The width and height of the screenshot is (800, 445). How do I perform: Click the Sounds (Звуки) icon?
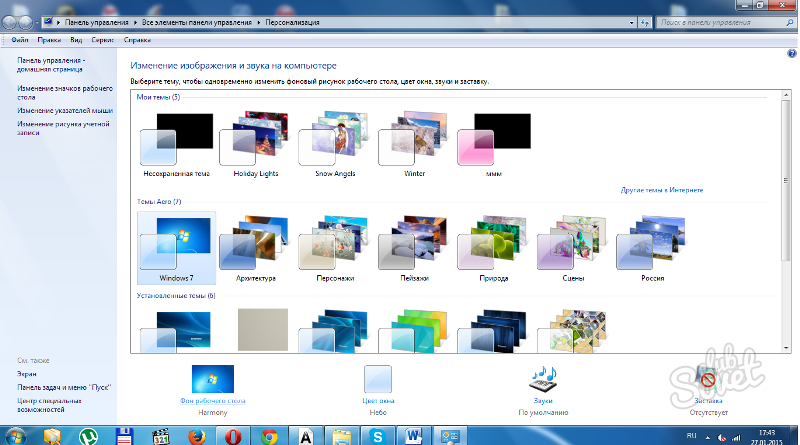click(543, 380)
